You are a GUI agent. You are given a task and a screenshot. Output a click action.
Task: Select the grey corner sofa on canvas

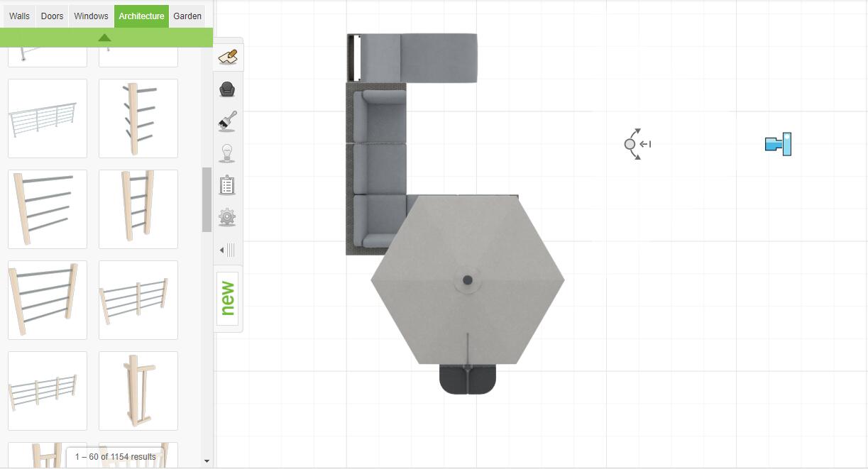coord(376,168)
